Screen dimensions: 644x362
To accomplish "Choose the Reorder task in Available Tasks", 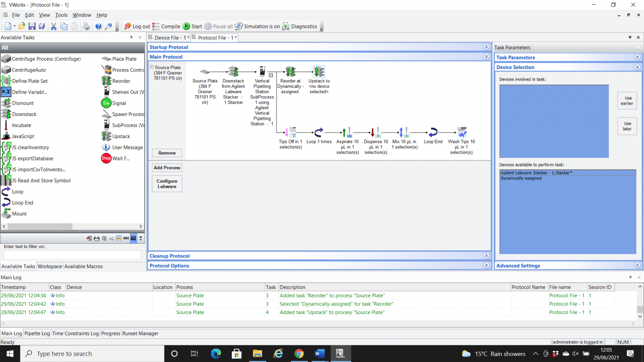I will (116, 81).
